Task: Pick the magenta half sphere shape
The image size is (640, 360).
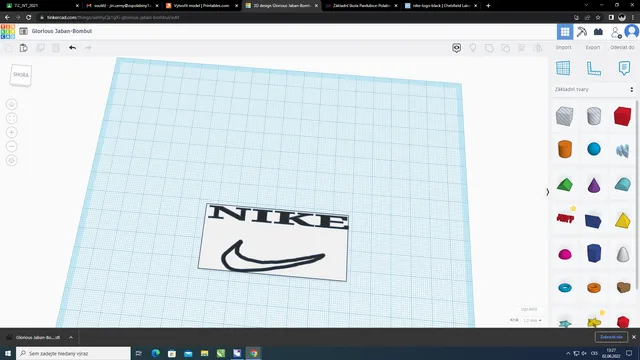Action: click(565, 254)
